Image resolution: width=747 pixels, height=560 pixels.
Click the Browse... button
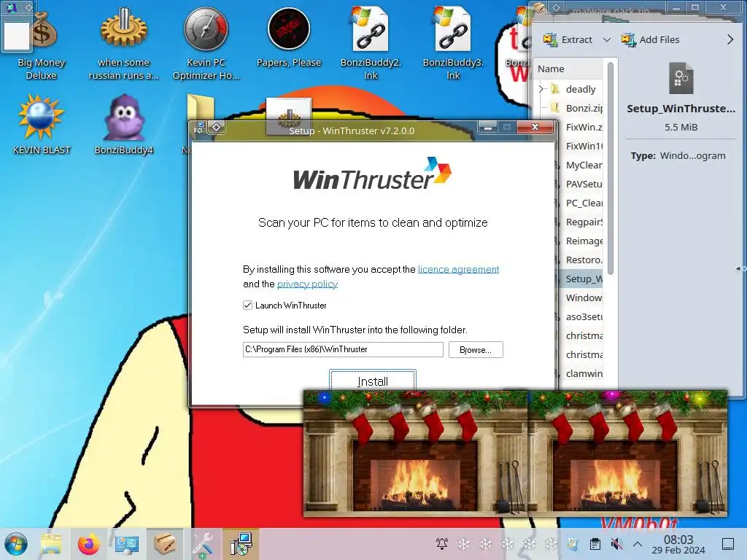click(476, 349)
